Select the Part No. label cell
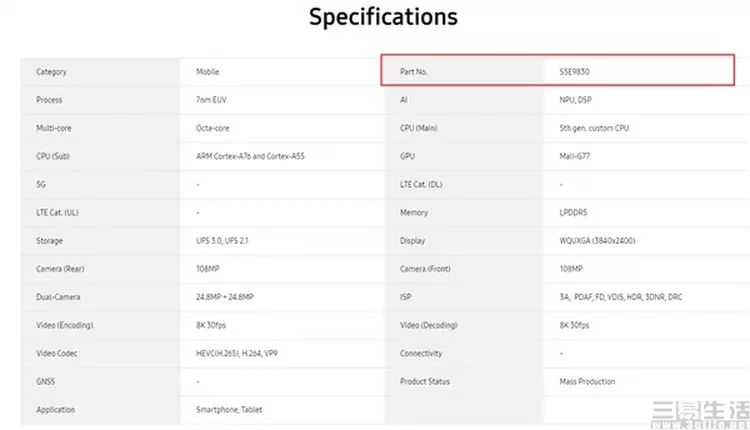This screenshot has height=430, width=750. click(x=414, y=72)
